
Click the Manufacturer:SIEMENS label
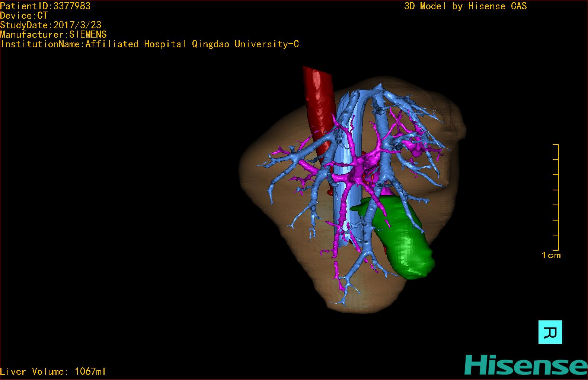pos(53,35)
